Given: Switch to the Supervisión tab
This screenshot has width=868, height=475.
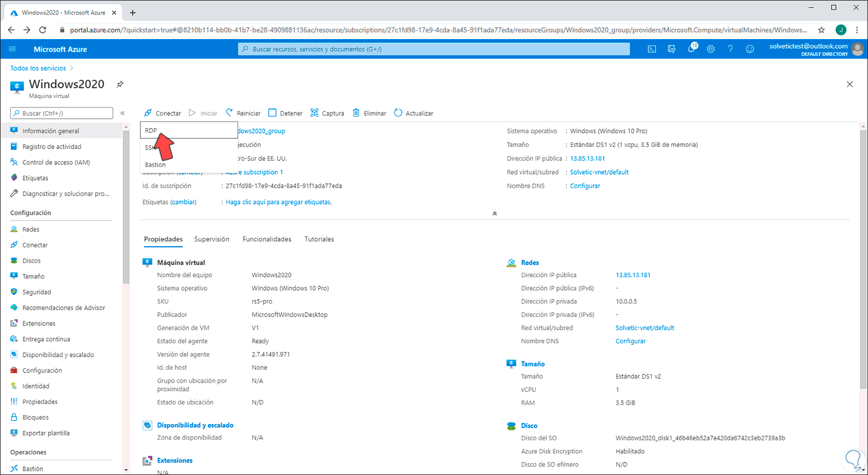Looking at the screenshot, I should (x=212, y=239).
